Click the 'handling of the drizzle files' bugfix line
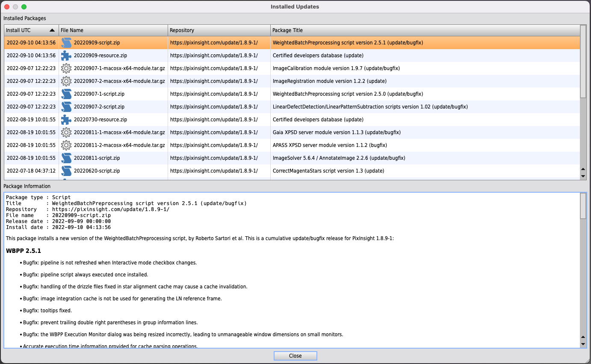 [135, 287]
